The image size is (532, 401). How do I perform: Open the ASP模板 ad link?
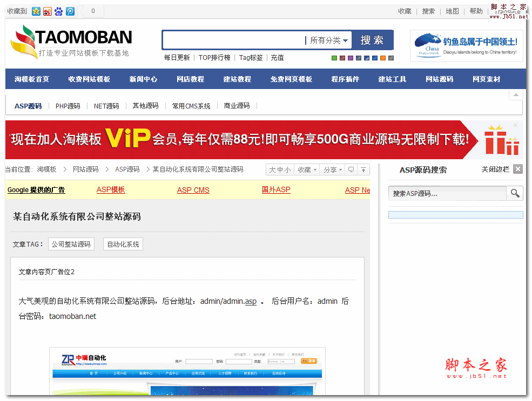(x=111, y=190)
